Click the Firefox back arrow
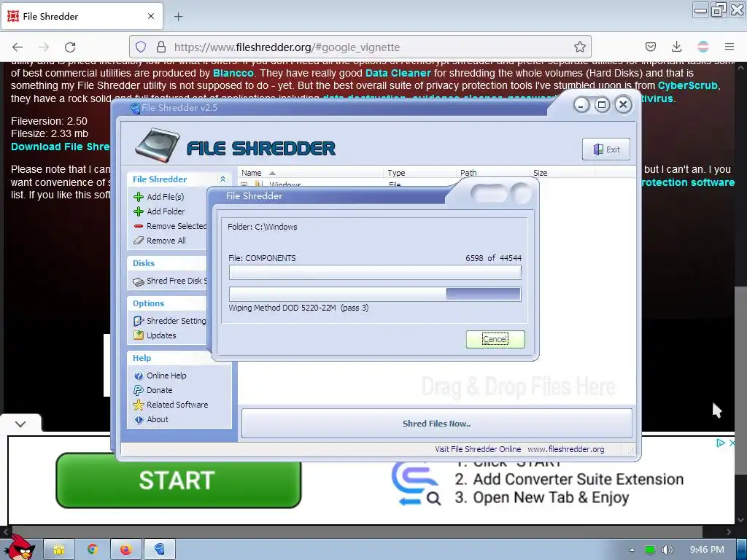747x560 pixels. pos(18,47)
